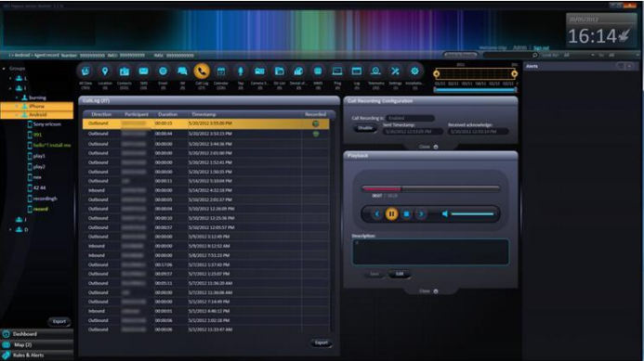Image resolution: width=644 pixels, height=361 pixels.
Task: Expand the burning group node
Action: (17, 97)
